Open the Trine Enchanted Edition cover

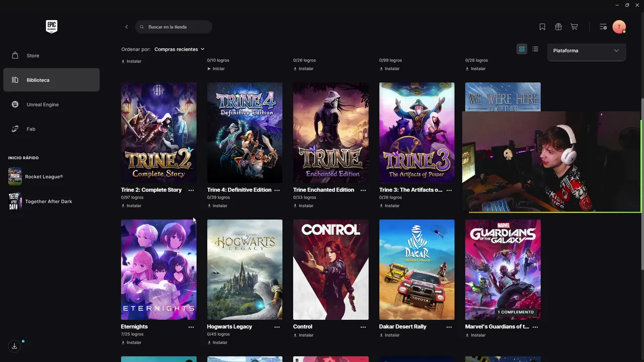coord(331,133)
